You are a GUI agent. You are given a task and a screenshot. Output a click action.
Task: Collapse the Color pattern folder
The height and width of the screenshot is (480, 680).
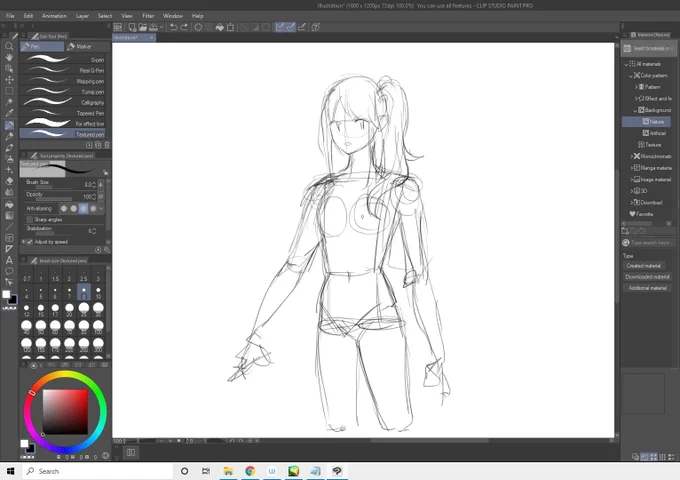(x=631, y=76)
